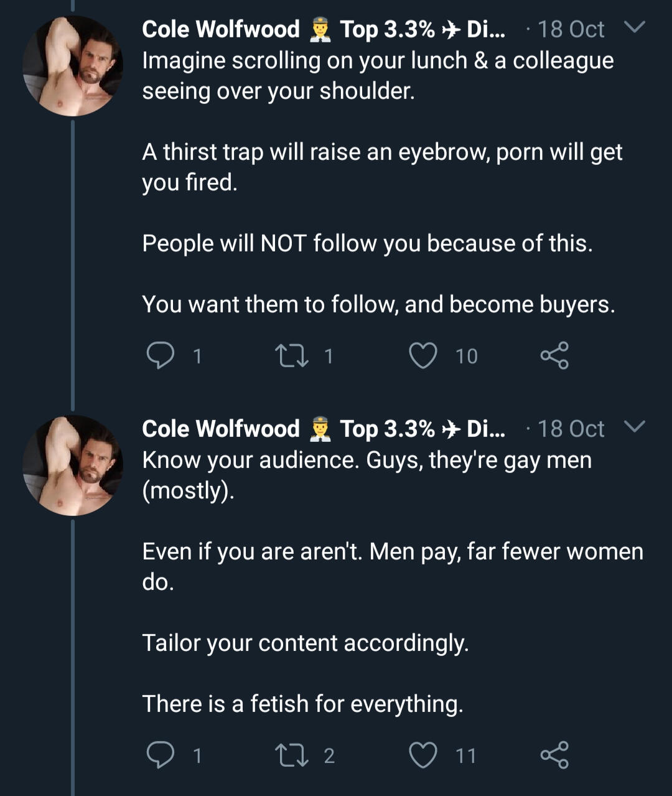Image resolution: width=672 pixels, height=796 pixels.
Task: View the 11 likes count on second tweet
Action: (465, 756)
